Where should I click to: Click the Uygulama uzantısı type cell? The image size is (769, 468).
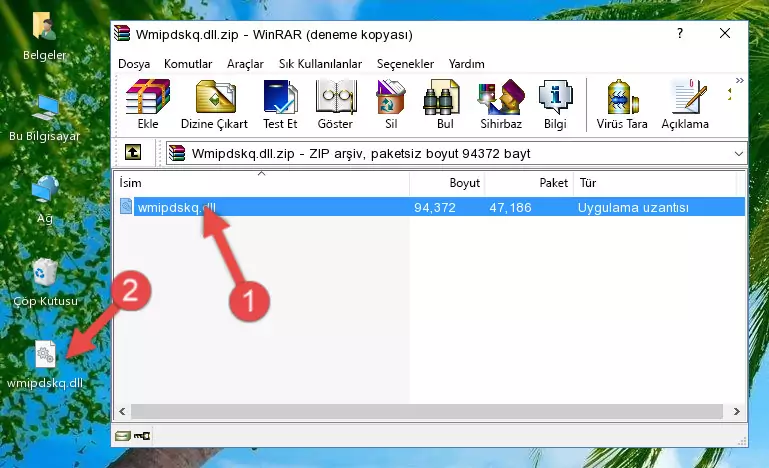633,208
